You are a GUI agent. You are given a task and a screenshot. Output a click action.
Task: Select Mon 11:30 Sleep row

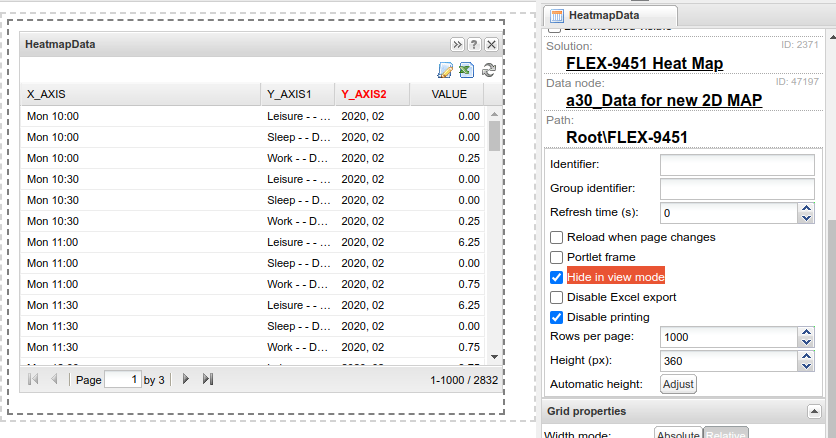(x=252, y=326)
